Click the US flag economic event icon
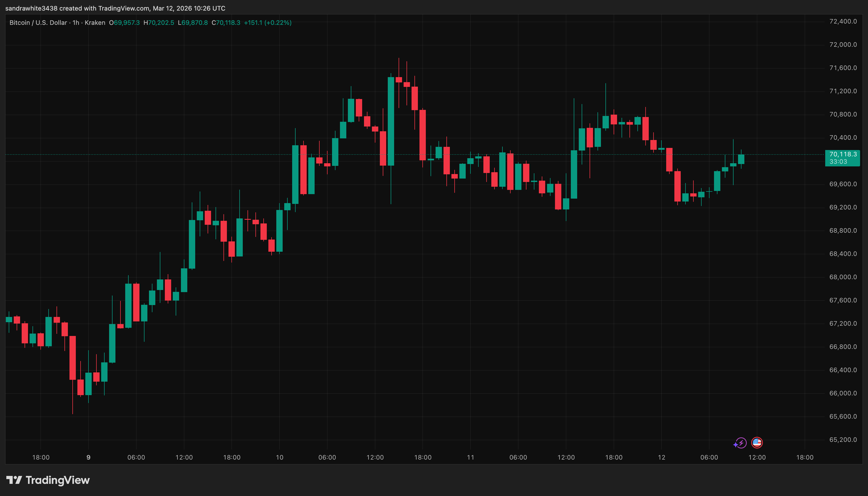868x496 pixels. (757, 443)
